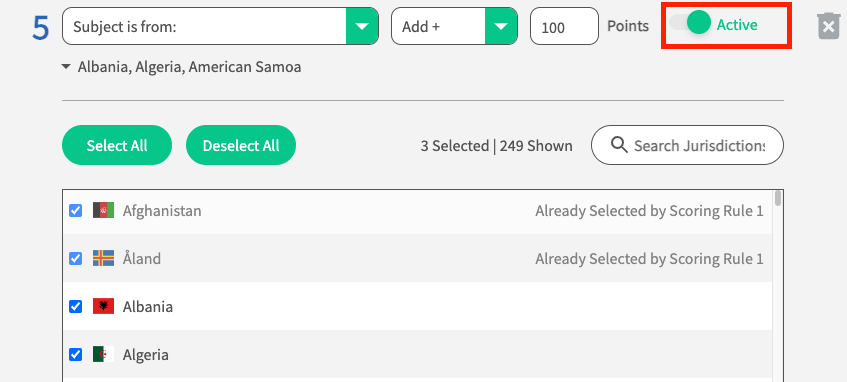Screen dimensions: 847x382
Task: Click the Åland checkbox
Action: (76, 258)
